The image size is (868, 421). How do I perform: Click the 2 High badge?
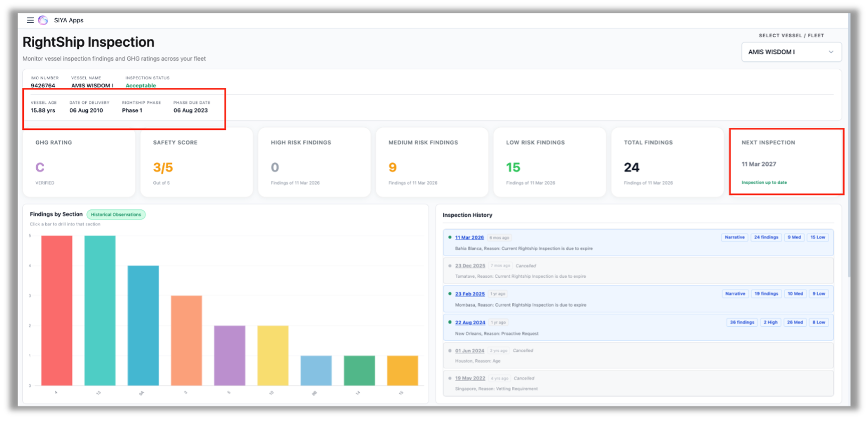pyautogui.click(x=771, y=323)
